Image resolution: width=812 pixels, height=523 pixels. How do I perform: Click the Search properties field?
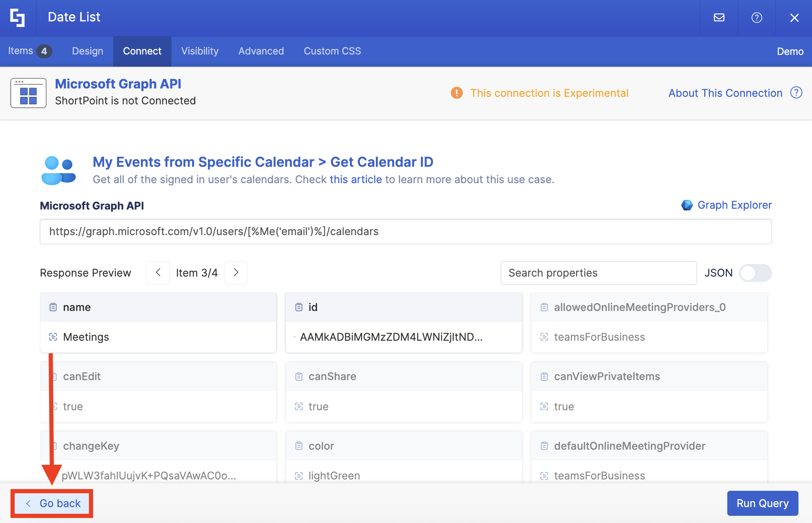click(x=598, y=273)
